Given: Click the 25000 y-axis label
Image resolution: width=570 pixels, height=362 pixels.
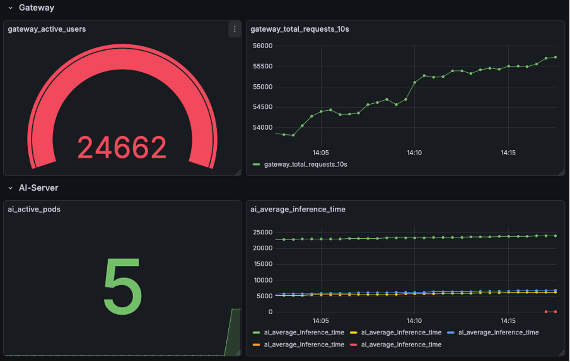Looking at the screenshot, I should (x=262, y=232).
